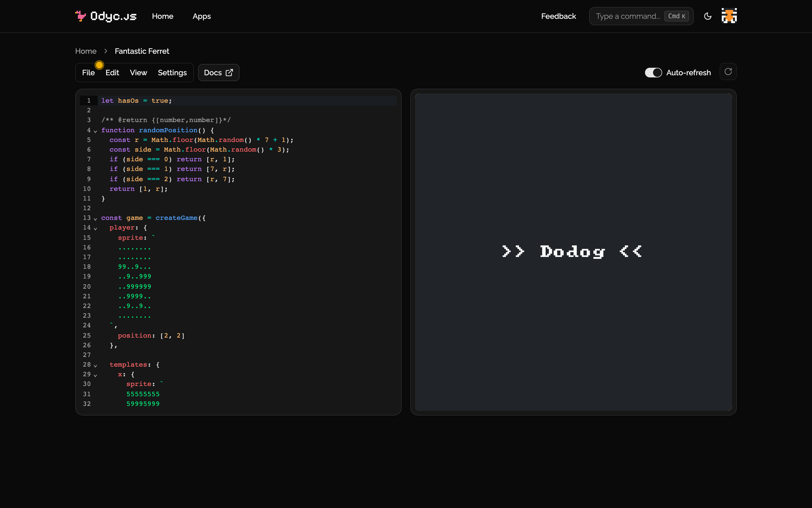Click the Dodog game preview screen
The width and height of the screenshot is (812, 508).
pyautogui.click(x=573, y=252)
